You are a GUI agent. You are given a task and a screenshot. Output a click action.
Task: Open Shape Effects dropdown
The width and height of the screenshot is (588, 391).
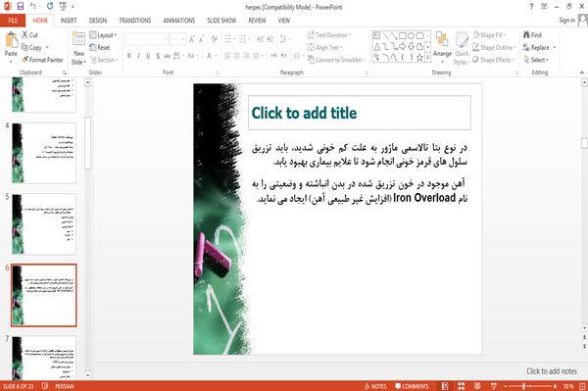pyautogui.click(x=494, y=60)
